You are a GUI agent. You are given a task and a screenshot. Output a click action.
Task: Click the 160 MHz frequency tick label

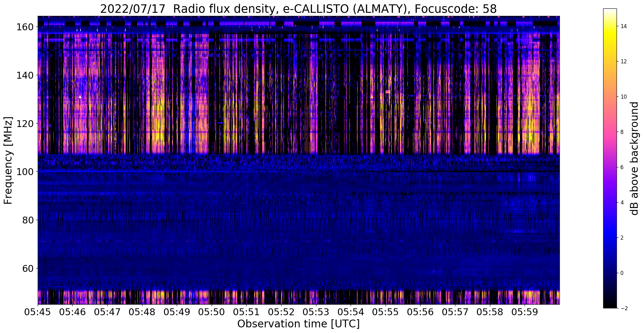pos(25,27)
